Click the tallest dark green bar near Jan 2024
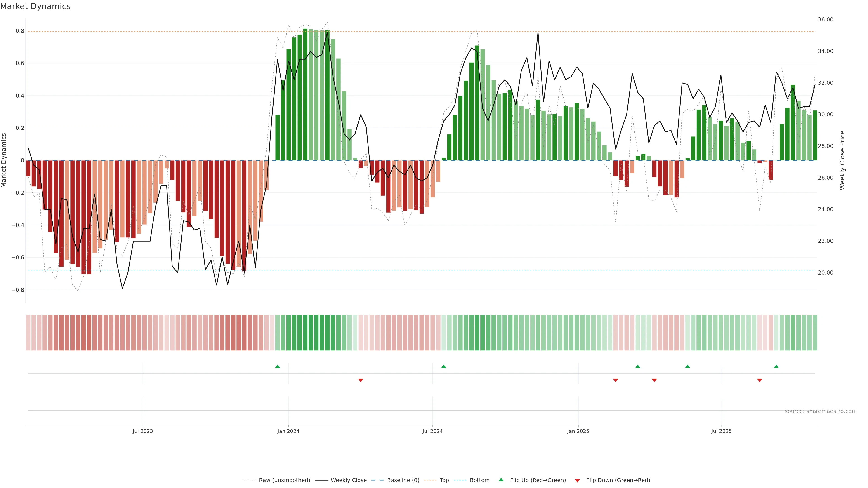This screenshot has height=488, width=868. click(305, 94)
